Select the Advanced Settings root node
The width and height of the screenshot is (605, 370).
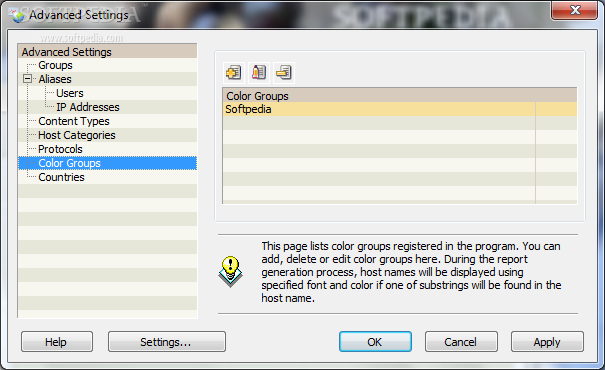tap(66, 52)
